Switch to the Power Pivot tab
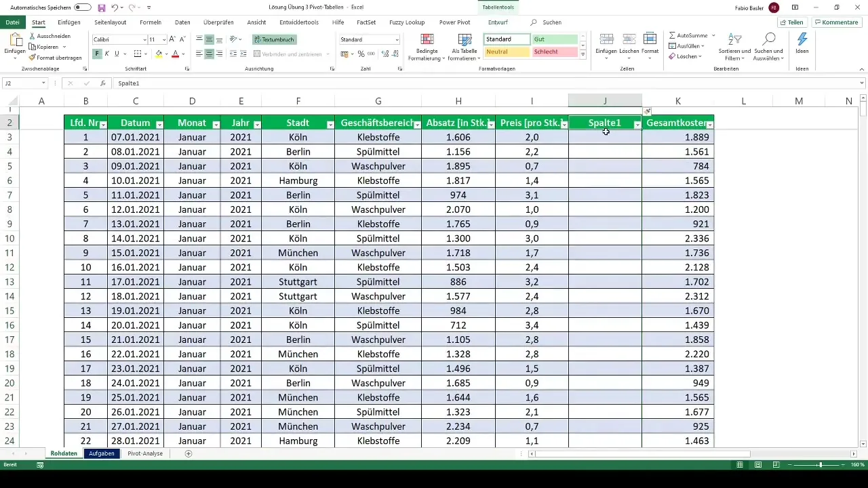 coord(454,22)
